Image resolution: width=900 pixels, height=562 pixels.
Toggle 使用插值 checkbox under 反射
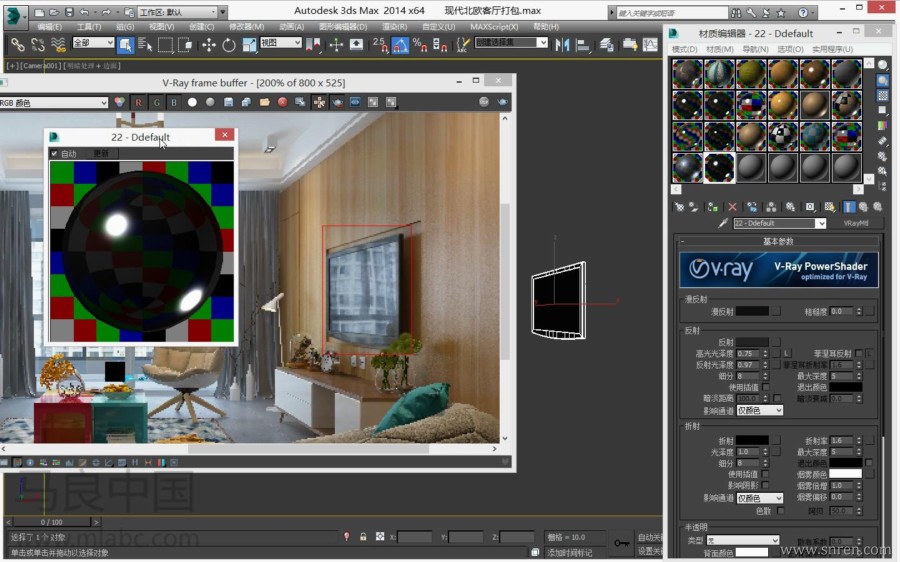point(766,387)
